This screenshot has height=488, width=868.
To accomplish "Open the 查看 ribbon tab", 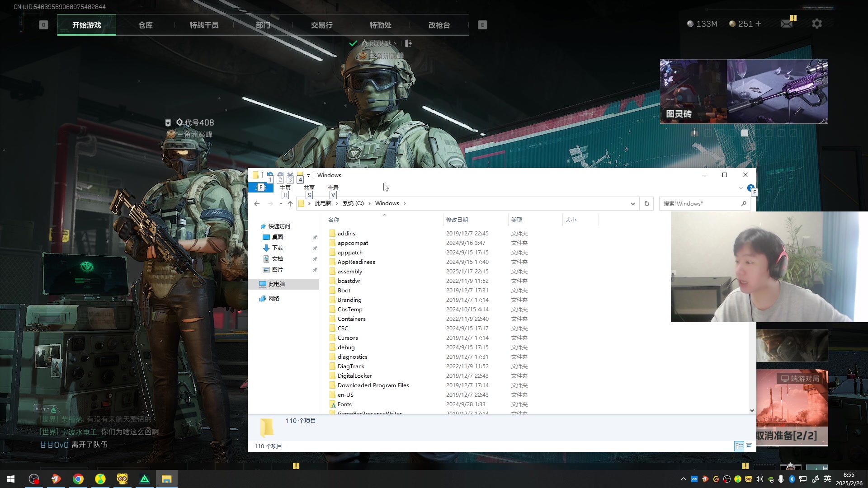I will 333,188.
